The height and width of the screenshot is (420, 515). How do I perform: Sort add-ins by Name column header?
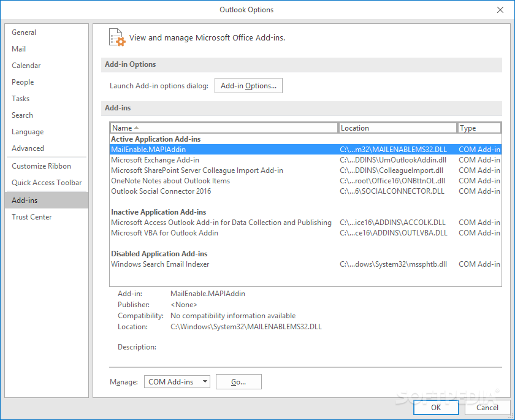pos(224,128)
